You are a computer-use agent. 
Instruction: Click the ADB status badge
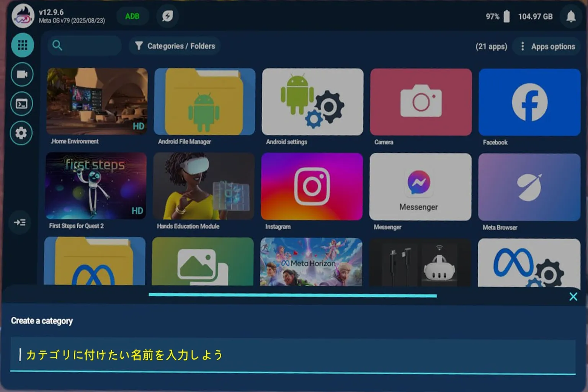pos(132,16)
